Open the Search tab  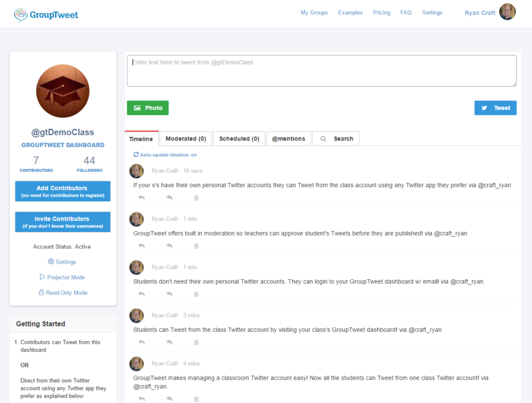336,138
